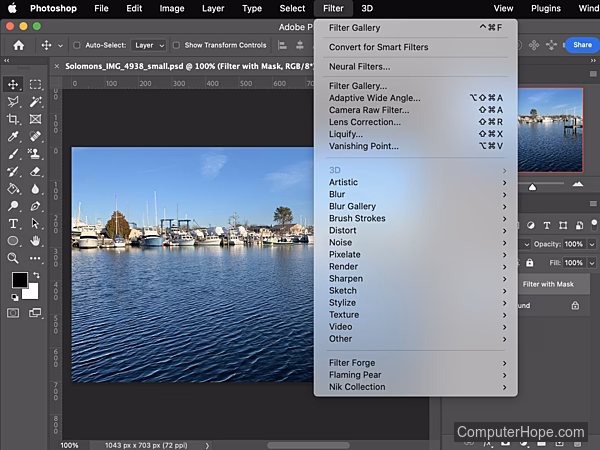Select the Zoom tool
Screen dimensions: 600x450
click(x=13, y=258)
